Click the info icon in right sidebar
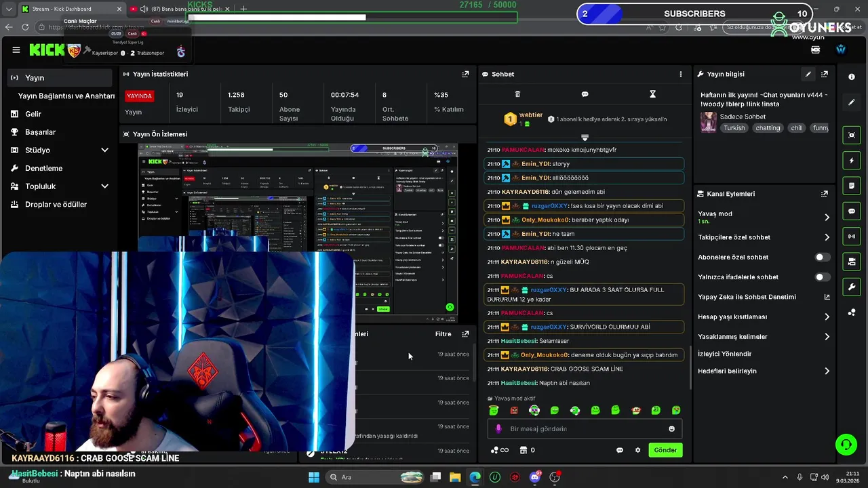Screen dimensions: 868x488 852,77
